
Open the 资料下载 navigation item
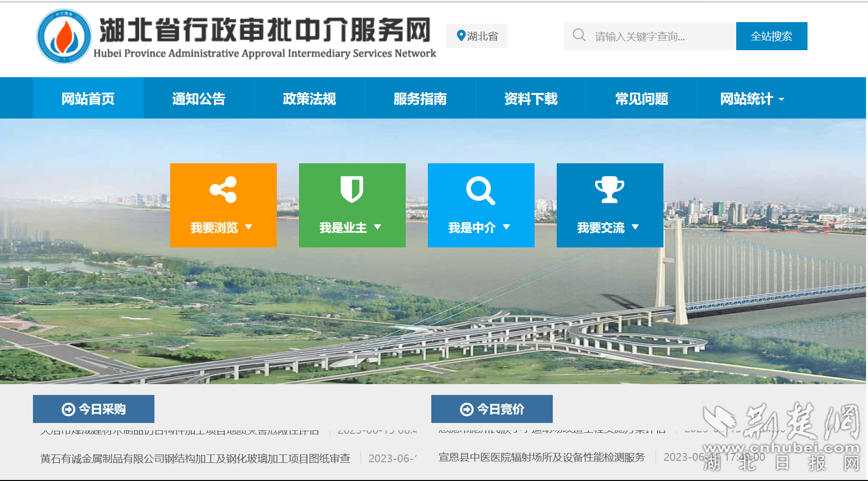pos(531,99)
